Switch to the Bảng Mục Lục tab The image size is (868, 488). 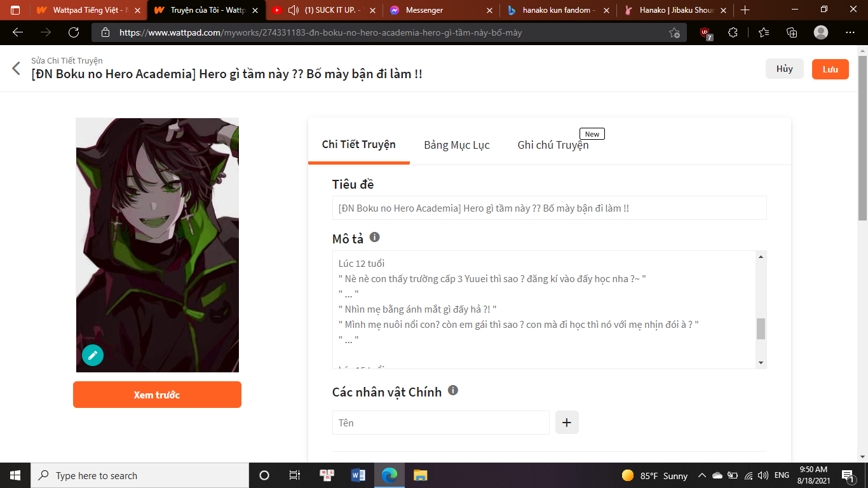[457, 145]
